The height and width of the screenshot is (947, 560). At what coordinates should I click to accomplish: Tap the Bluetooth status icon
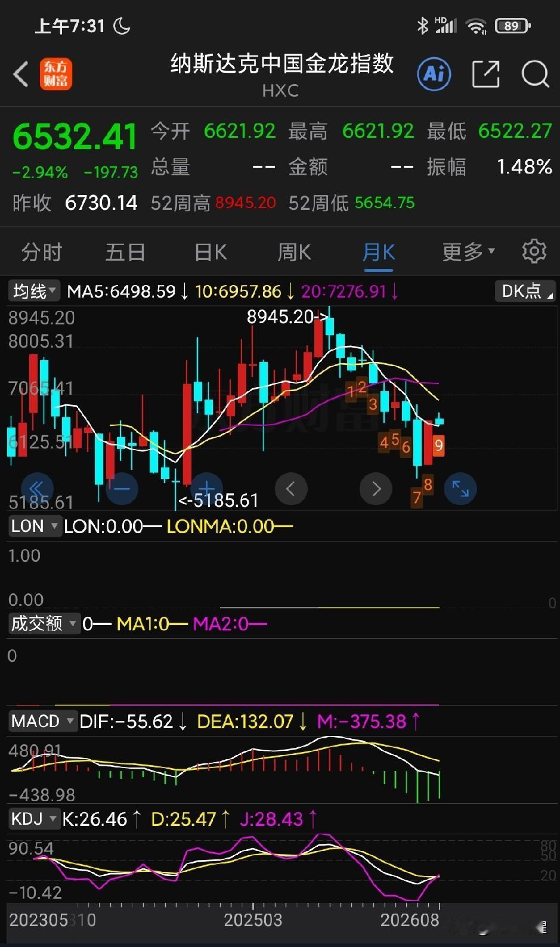tap(422, 26)
